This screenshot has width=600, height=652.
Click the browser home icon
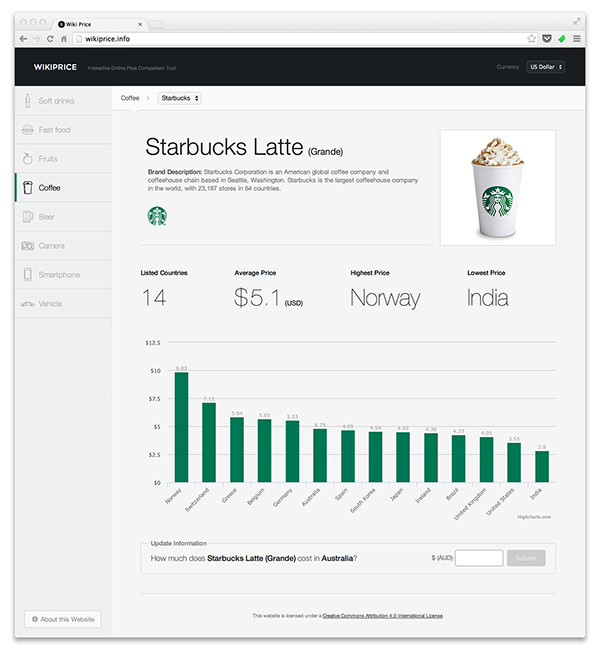pyautogui.click(x=64, y=39)
